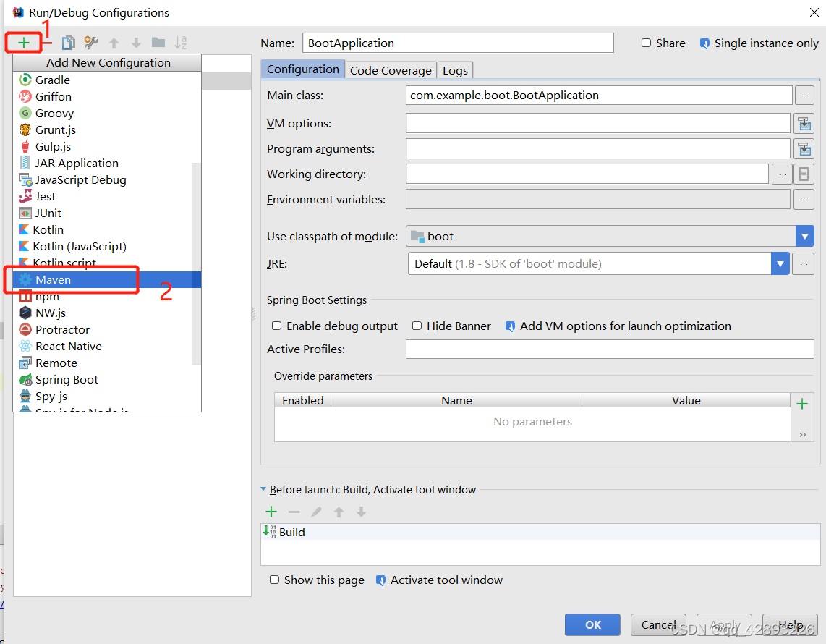Edit Before launch task pencil icon
The height and width of the screenshot is (644, 826).
316,512
